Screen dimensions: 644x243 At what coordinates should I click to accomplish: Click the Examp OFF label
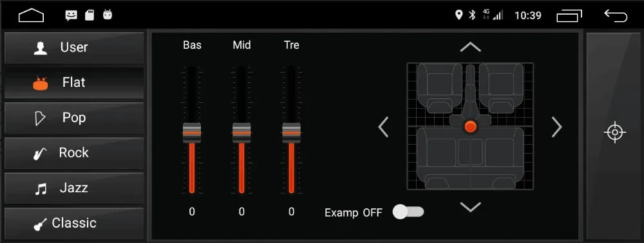353,213
